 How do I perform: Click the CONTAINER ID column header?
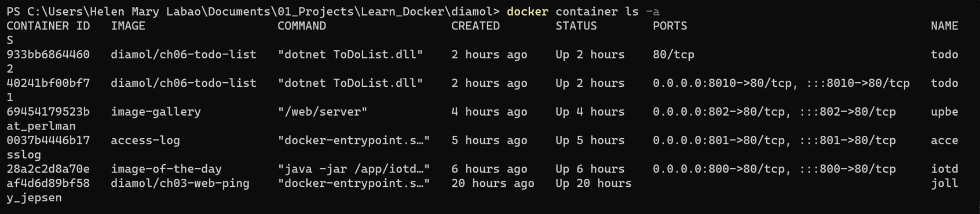tap(48, 26)
